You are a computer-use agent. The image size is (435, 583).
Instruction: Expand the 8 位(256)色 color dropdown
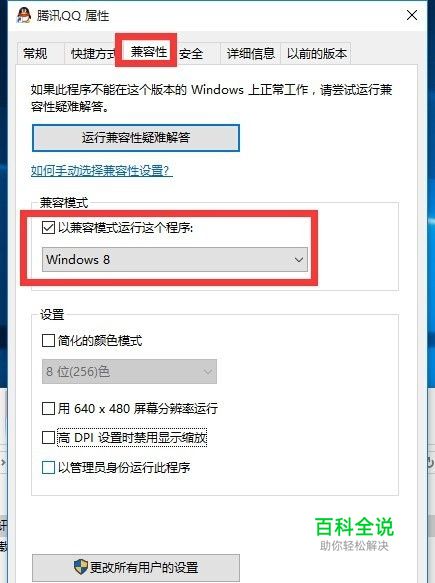[129, 371]
